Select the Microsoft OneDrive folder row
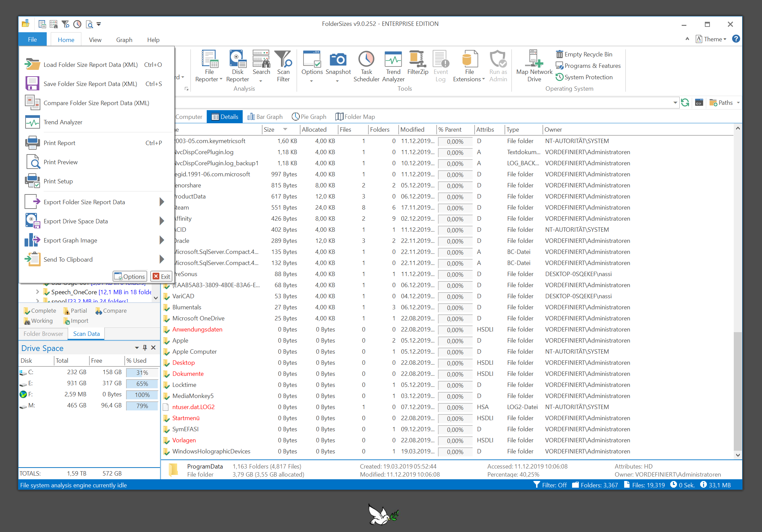This screenshot has width=762, height=532. click(447, 318)
